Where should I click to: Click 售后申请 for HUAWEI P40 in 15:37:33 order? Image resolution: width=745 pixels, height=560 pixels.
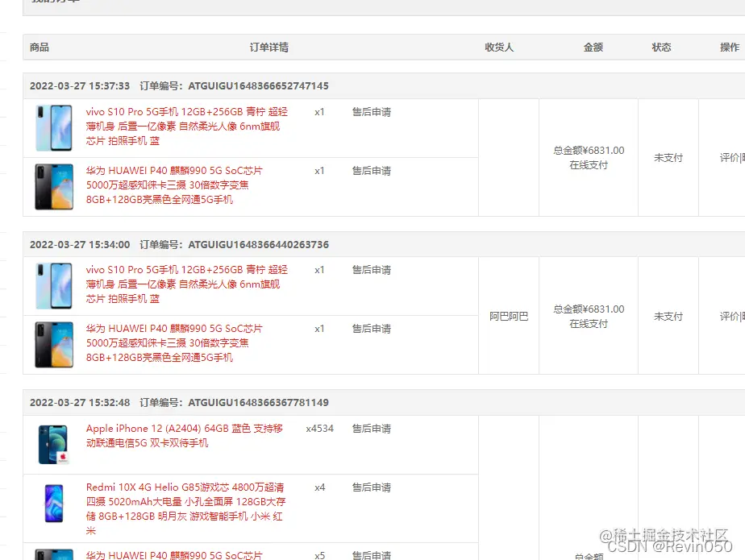372,171
